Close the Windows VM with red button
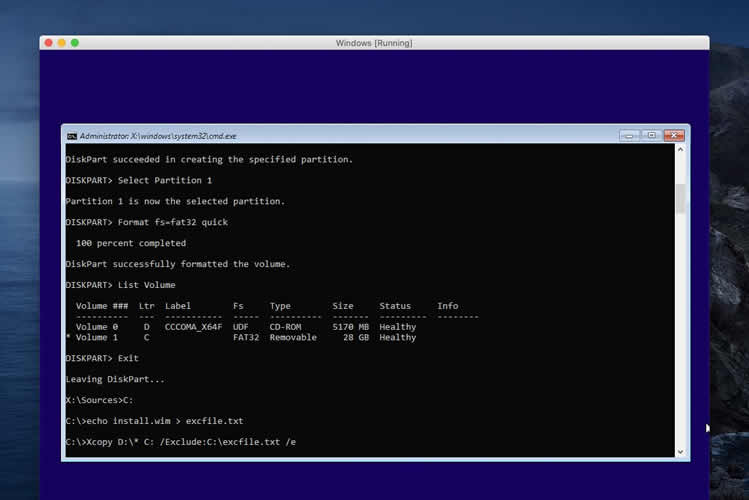Viewport: 749px width, 500px height. point(48,43)
